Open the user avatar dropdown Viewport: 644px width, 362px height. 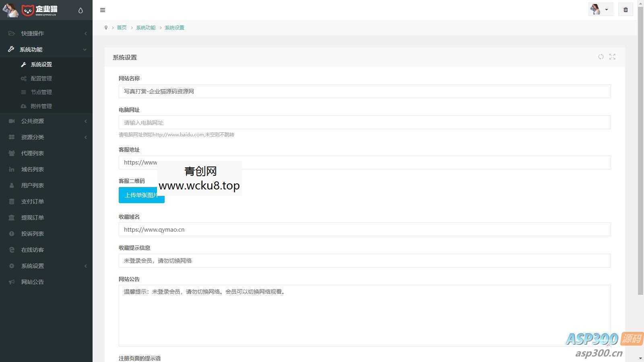[600, 10]
